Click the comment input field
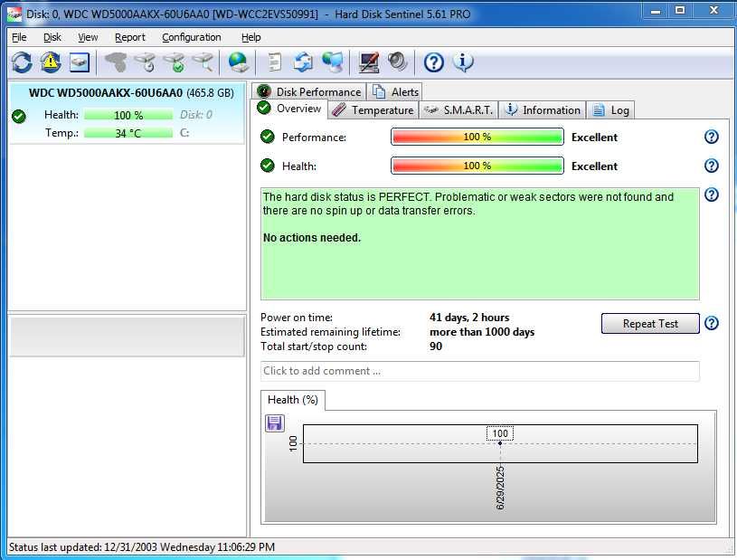737x560 pixels. click(x=480, y=371)
